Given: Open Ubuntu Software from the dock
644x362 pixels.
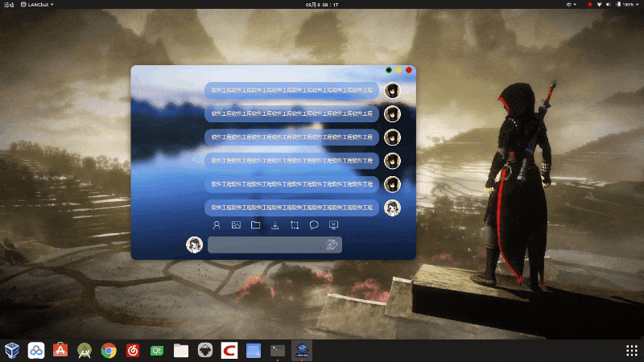Looking at the screenshot, I should (60, 350).
